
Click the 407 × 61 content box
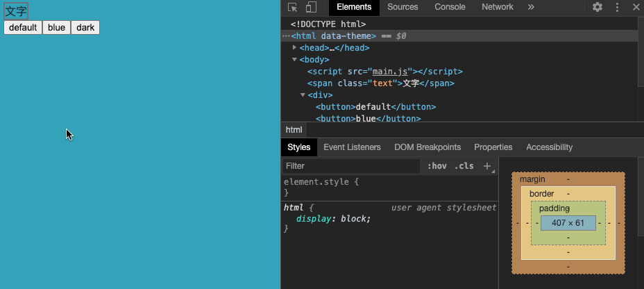pyautogui.click(x=568, y=223)
